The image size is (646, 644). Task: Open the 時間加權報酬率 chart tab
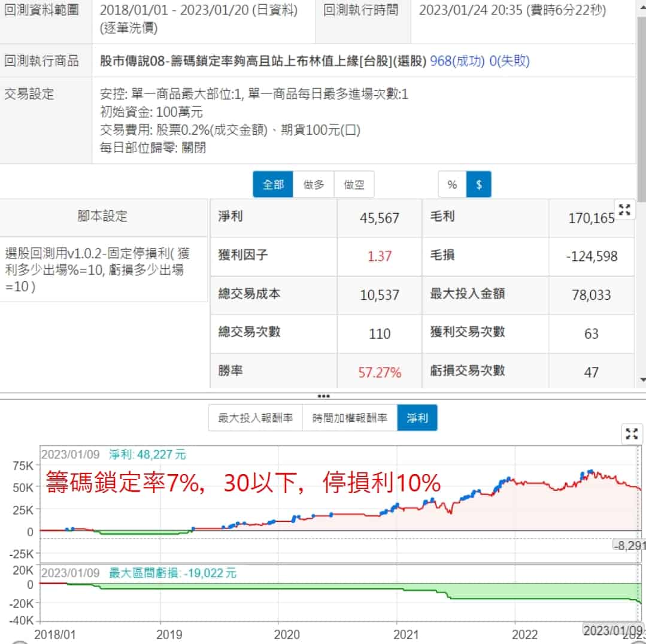(348, 418)
